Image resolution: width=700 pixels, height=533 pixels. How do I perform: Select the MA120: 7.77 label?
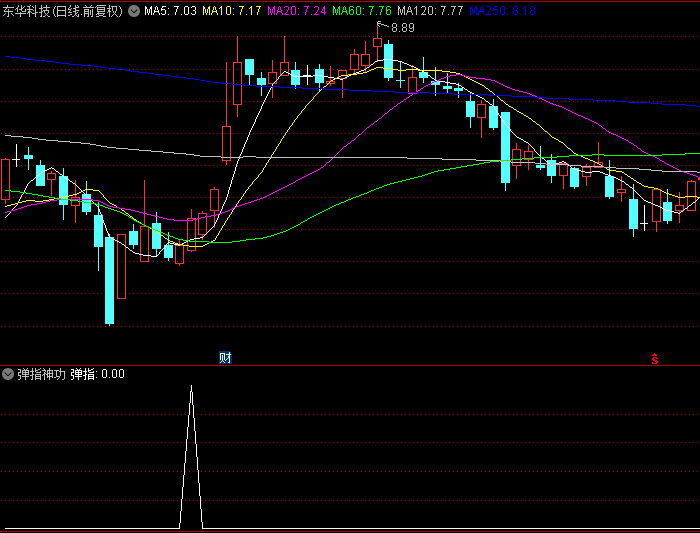pyautogui.click(x=430, y=11)
